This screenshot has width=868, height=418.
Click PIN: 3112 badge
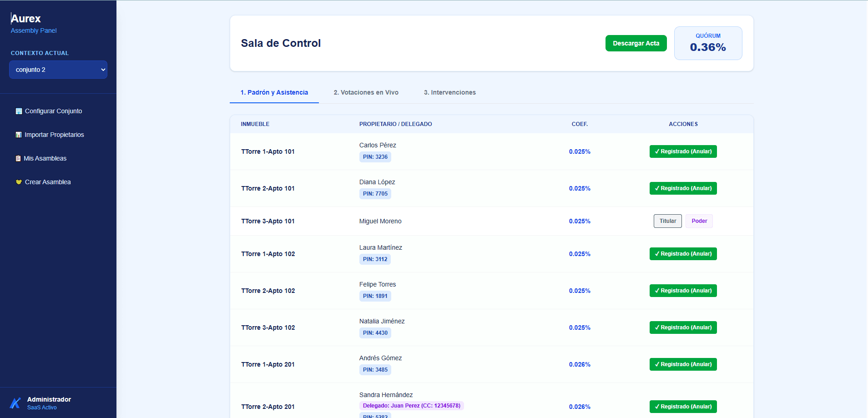pyautogui.click(x=375, y=259)
